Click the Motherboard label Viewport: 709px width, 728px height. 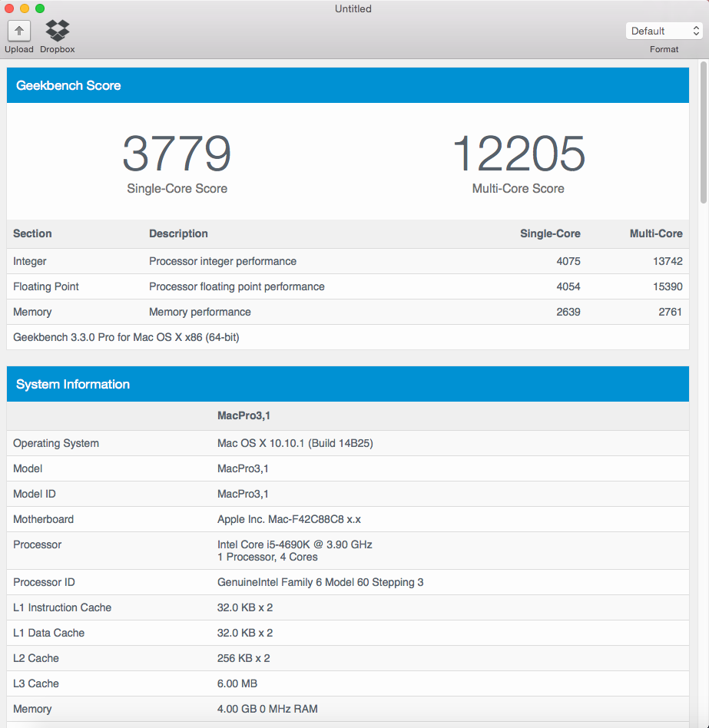click(x=43, y=520)
